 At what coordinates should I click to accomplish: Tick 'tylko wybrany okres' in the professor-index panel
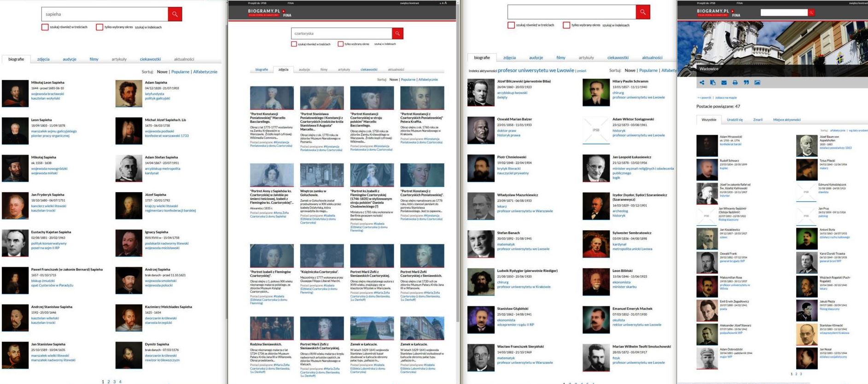point(566,25)
